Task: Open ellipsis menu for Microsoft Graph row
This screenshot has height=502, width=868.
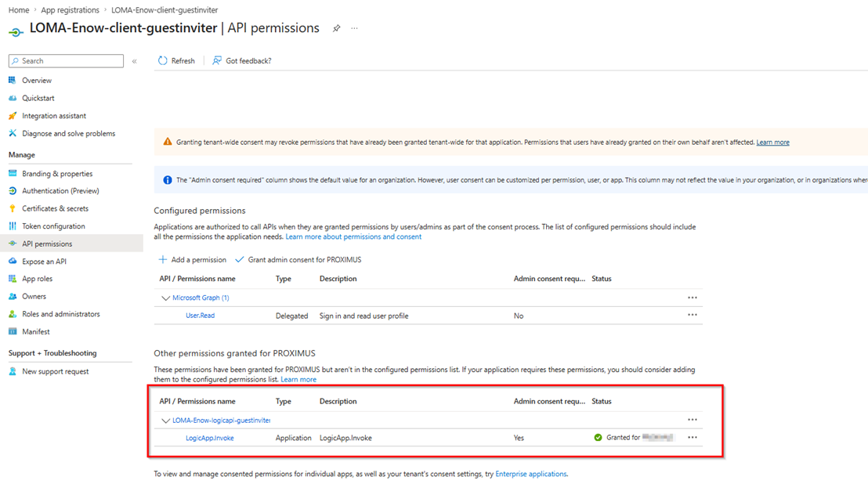Action: point(692,298)
